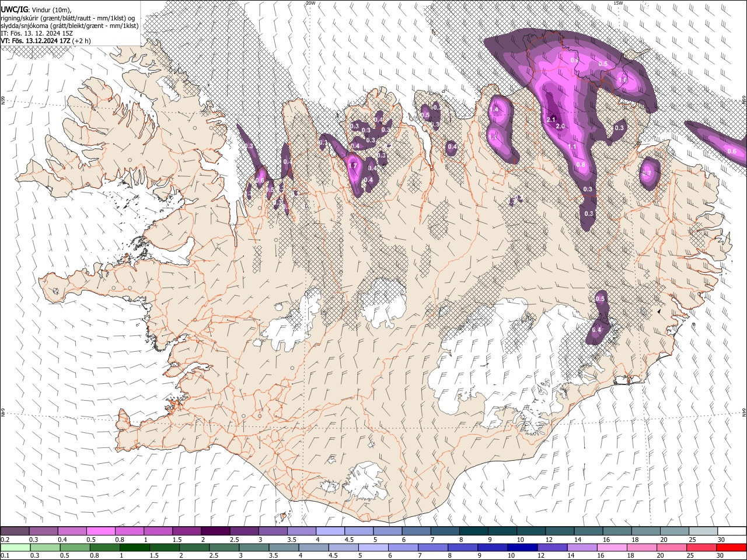
Task: Select upper legend swatch between 25 and 30
Action: 704,531
